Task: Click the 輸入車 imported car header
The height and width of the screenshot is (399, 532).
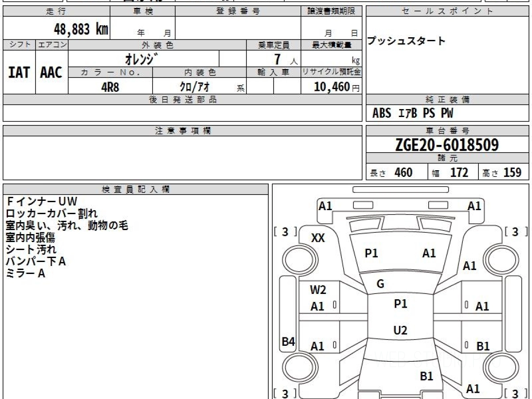Action: (x=274, y=72)
